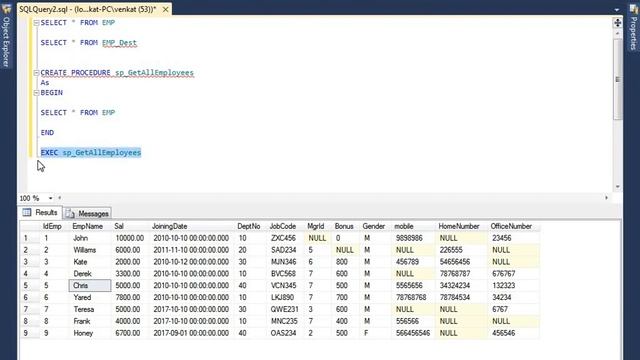Select the John cell in EmpName
The width and height of the screenshot is (640, 360).
pos(90,238)
